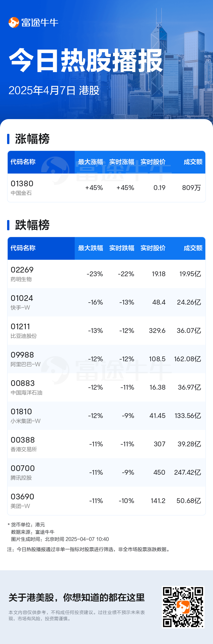This screenshot has width=213, height=644.
Task: Select the 01024 快手-W row
Action: point(106,302)
